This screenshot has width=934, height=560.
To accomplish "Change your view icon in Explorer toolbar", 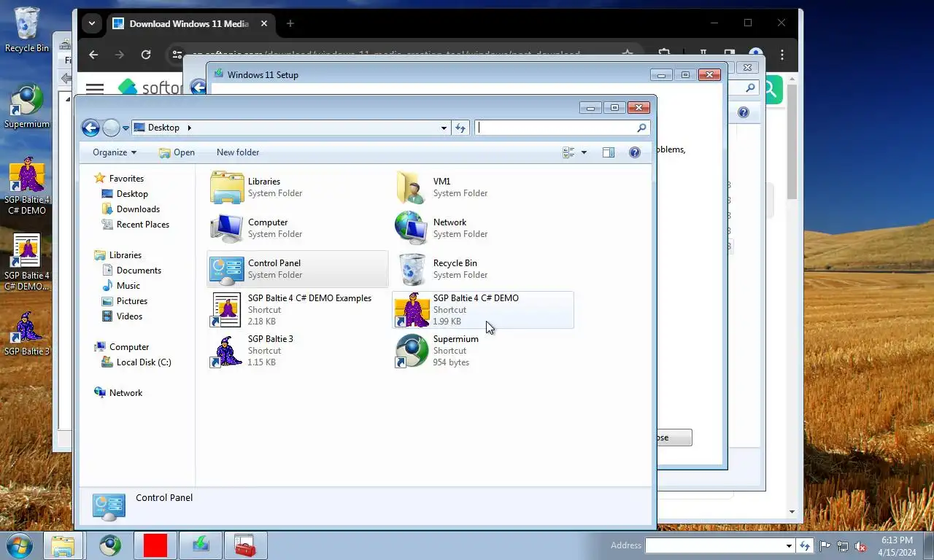I will pos(568,152).
